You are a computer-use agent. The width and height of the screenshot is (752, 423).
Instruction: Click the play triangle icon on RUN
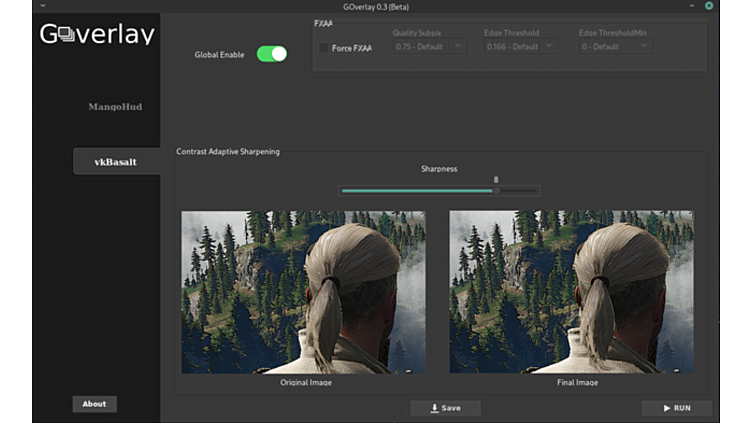point(666,408)
